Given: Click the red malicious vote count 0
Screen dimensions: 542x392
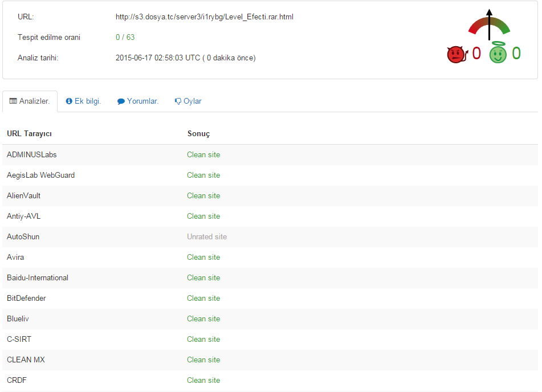Looking at the screenshot, I should pyautogui.click(x=476, y=53).
